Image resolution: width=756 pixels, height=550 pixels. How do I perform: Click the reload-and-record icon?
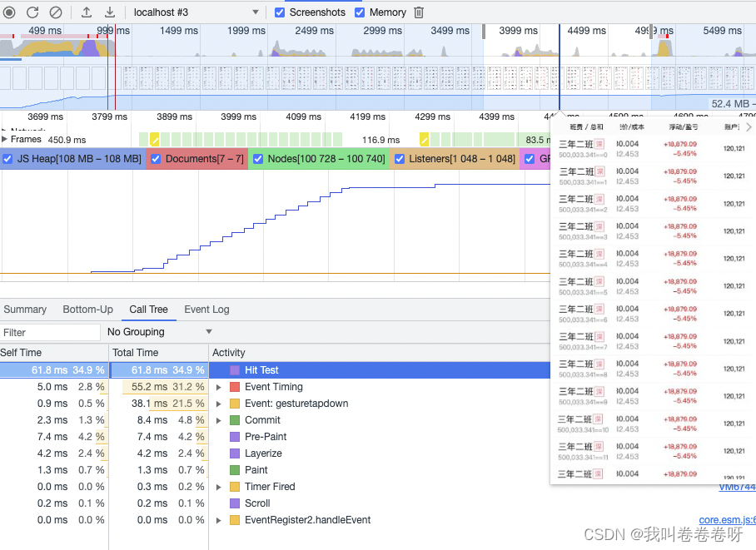click(x=32, y=12)
